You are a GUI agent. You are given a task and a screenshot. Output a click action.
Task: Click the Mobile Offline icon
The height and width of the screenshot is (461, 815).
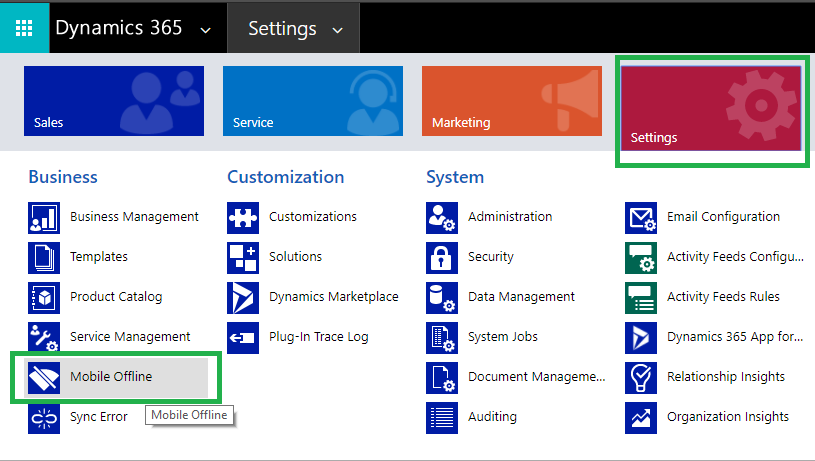coord(44,378)
